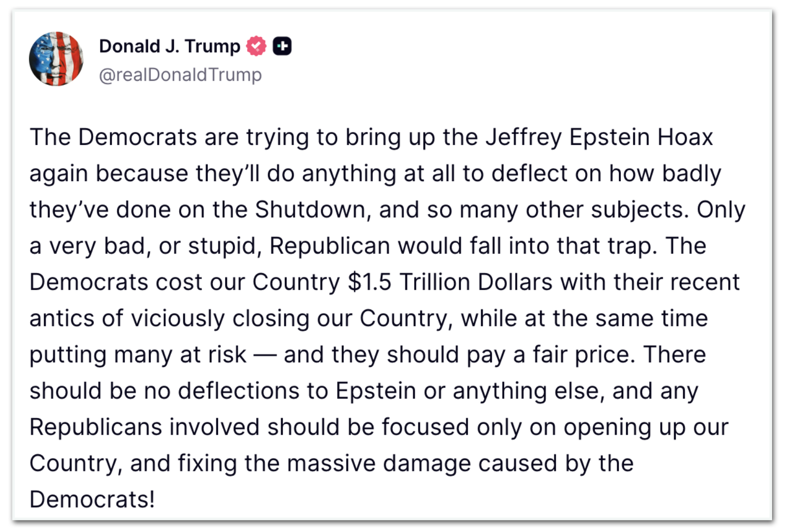Click the phrase "putting many at risk"
785x532 pixels.
pos(138,355)
